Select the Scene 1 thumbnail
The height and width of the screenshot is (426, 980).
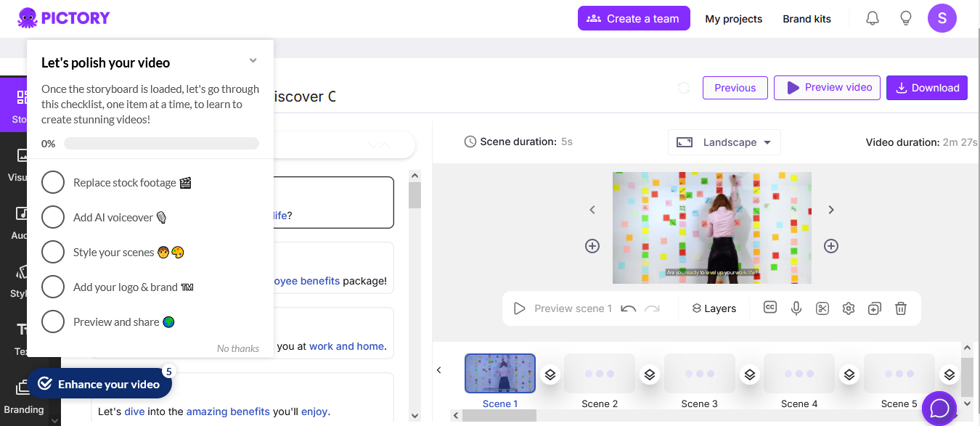500,373
